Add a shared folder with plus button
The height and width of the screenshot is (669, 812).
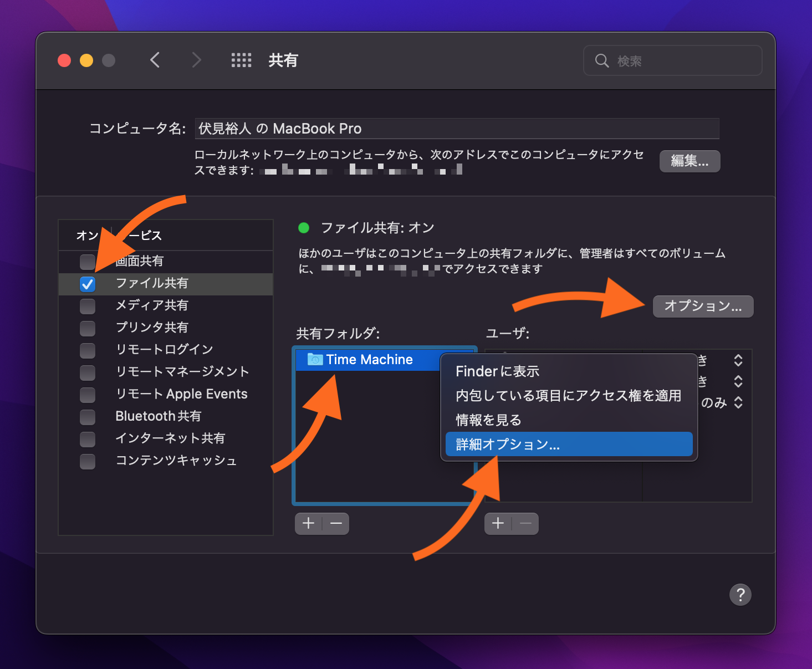click(x=309, y=523)
